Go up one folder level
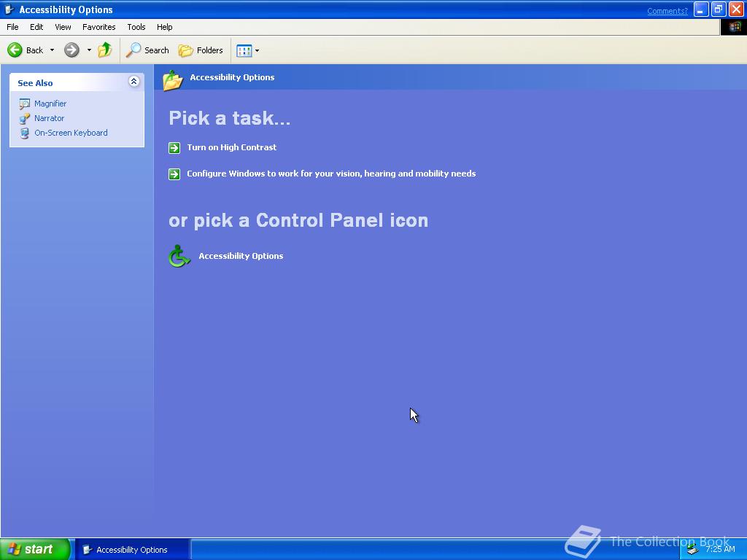747x560 pixels. pos(105,50)
